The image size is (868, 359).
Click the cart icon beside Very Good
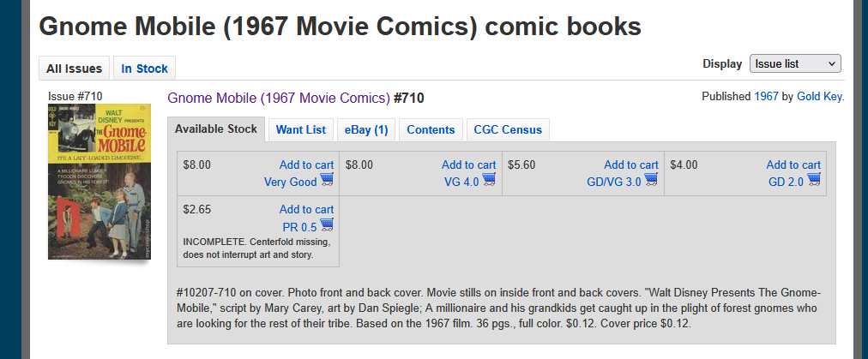tap(327, 180)
